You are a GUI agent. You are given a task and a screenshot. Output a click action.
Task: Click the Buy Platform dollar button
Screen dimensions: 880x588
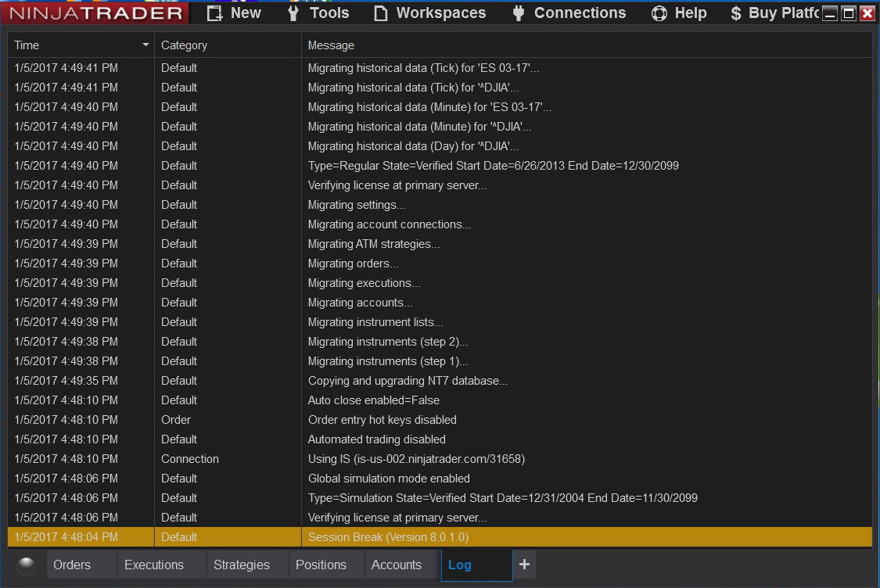[x=774, y=13]
